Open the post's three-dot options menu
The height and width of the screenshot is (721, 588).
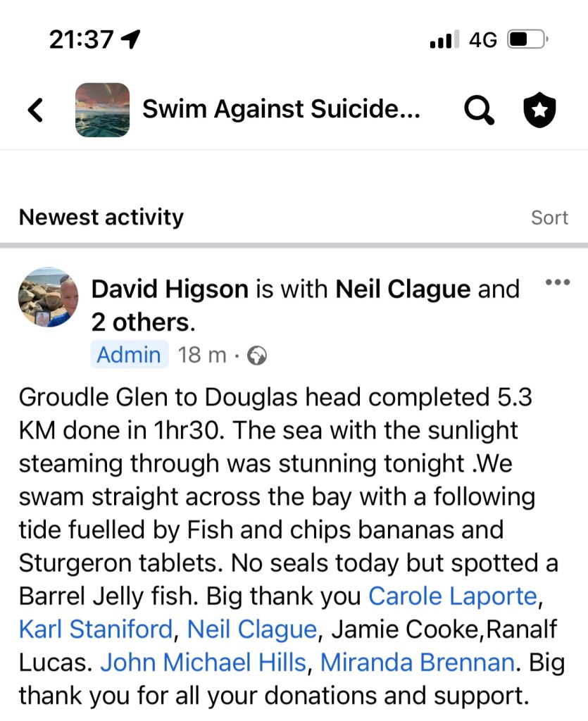558,283
